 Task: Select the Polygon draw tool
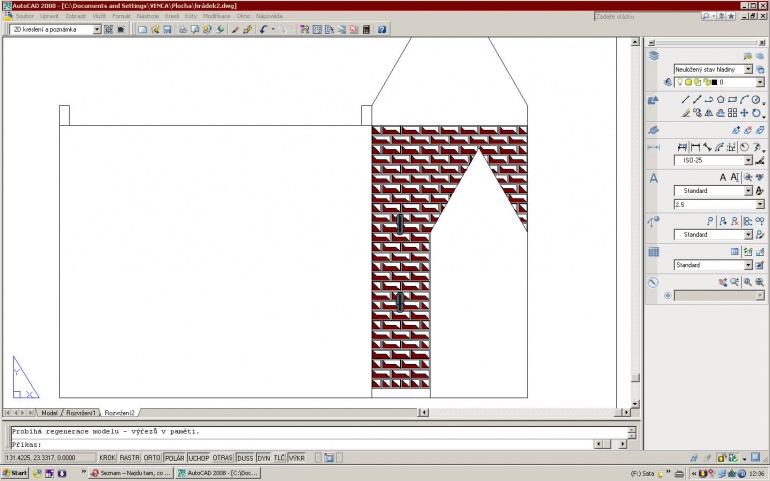[720, 100]
